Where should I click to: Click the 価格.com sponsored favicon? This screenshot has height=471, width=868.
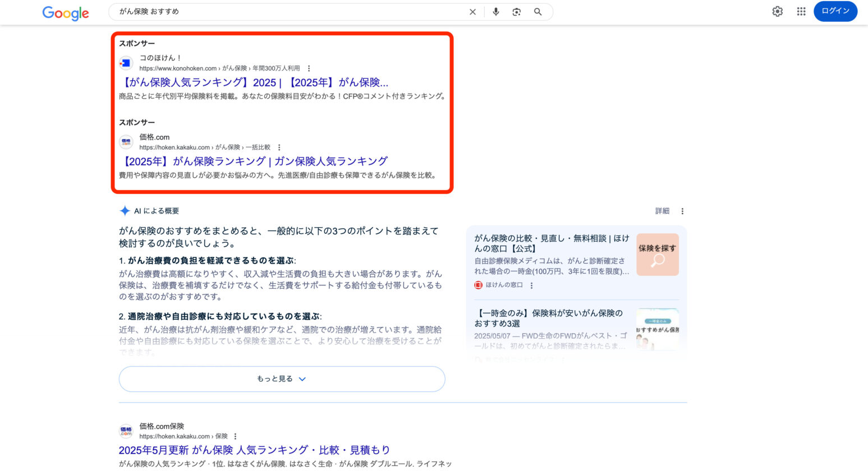click(126, 142)
